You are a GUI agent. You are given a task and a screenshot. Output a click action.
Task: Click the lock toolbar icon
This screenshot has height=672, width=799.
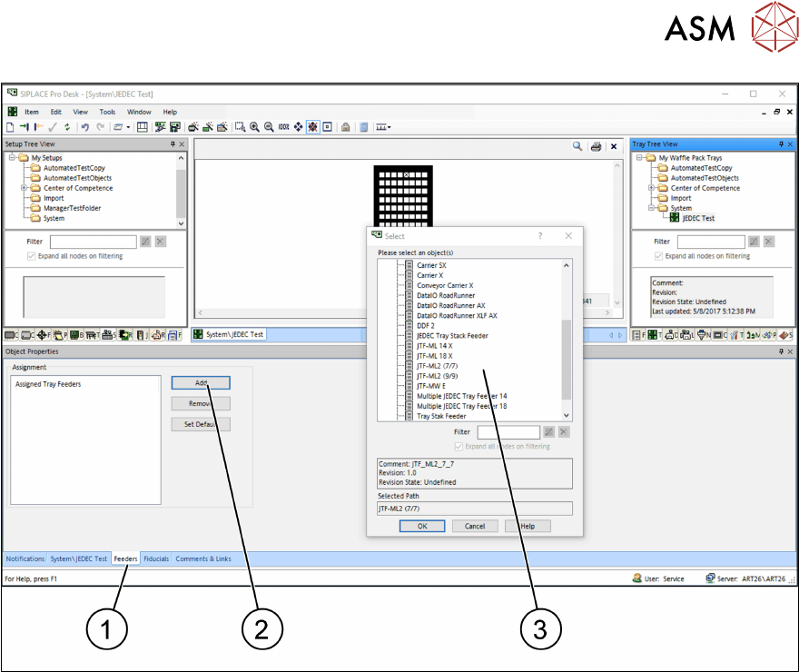pos(346,127)
